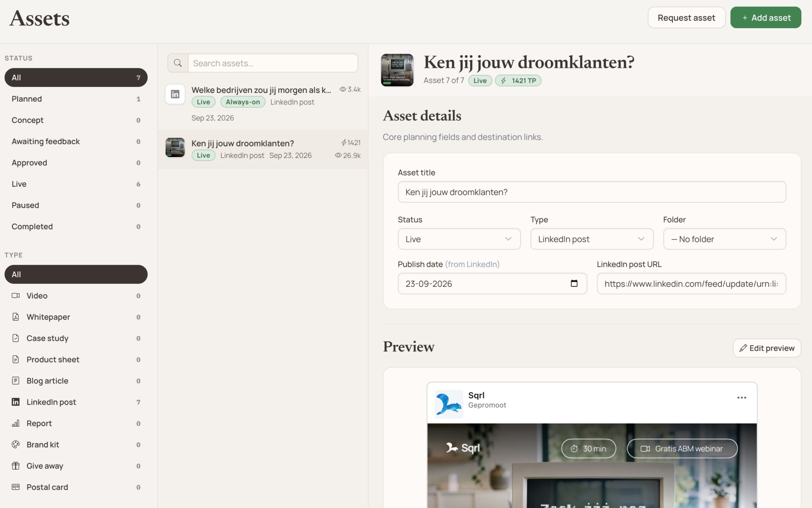The image size is (812, 508).
Task: Filter by Whitepaper type icon
Action: click(x=16, y=317)
